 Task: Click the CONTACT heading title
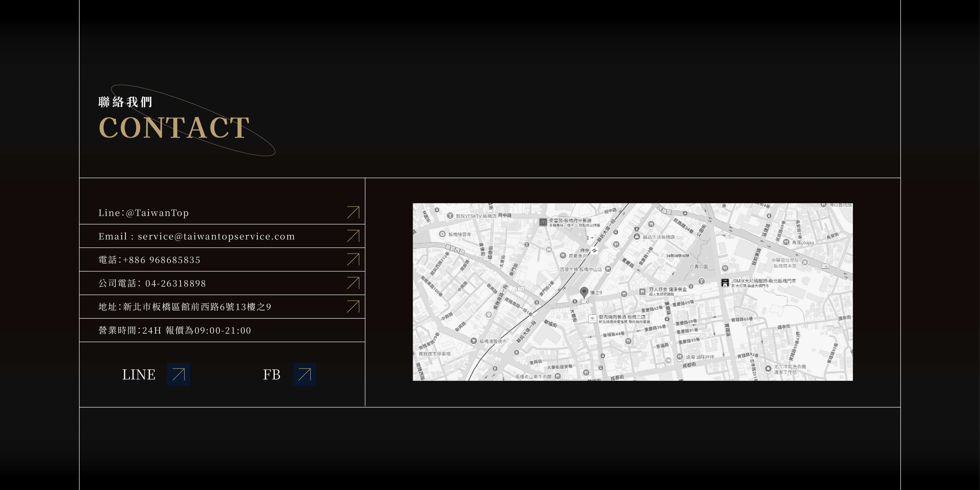(x=174, y=127)
